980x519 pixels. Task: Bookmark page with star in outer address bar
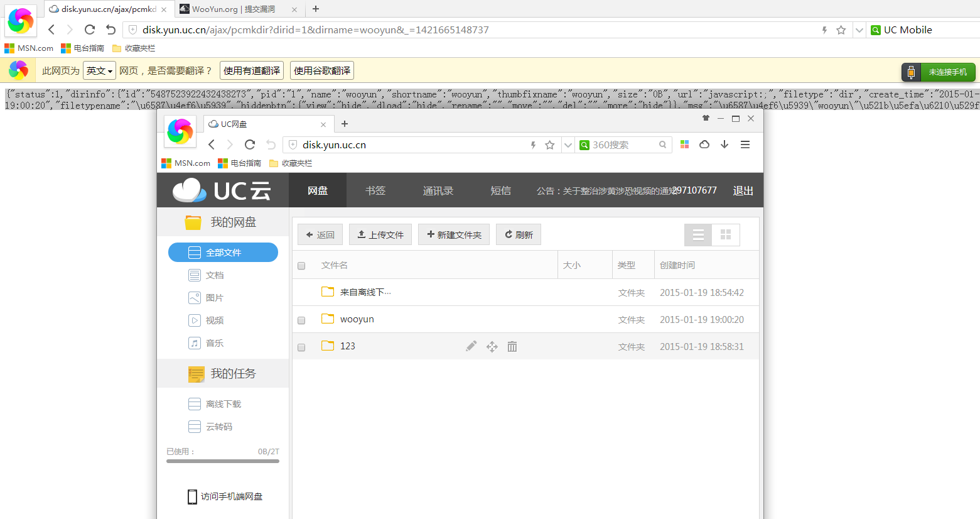click(x=841, y=30)
